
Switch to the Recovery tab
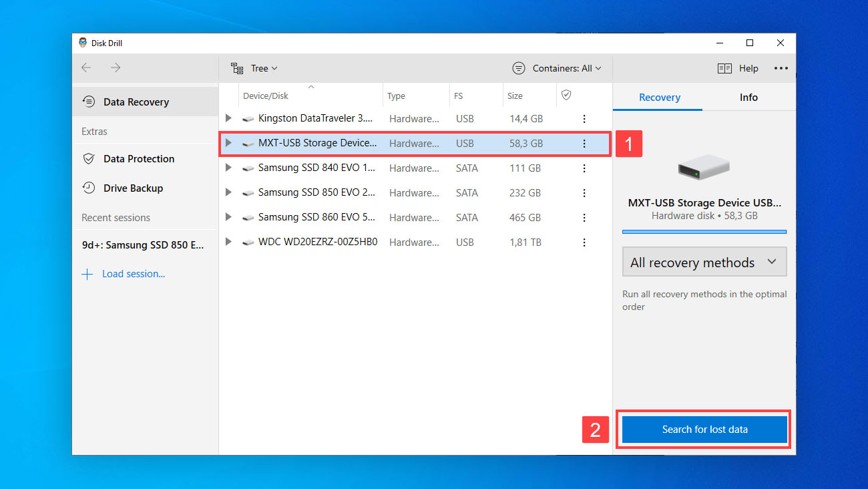coord(659,98)
